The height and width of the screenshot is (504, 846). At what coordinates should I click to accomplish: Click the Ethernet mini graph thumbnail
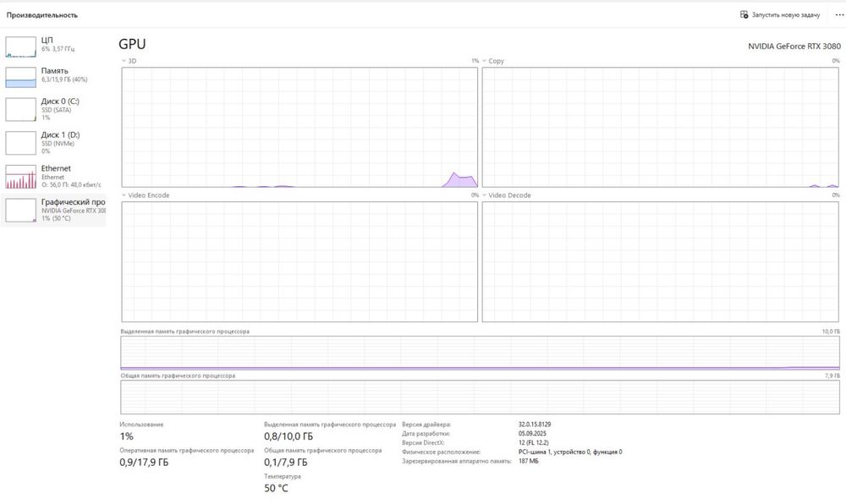point(20,177)
